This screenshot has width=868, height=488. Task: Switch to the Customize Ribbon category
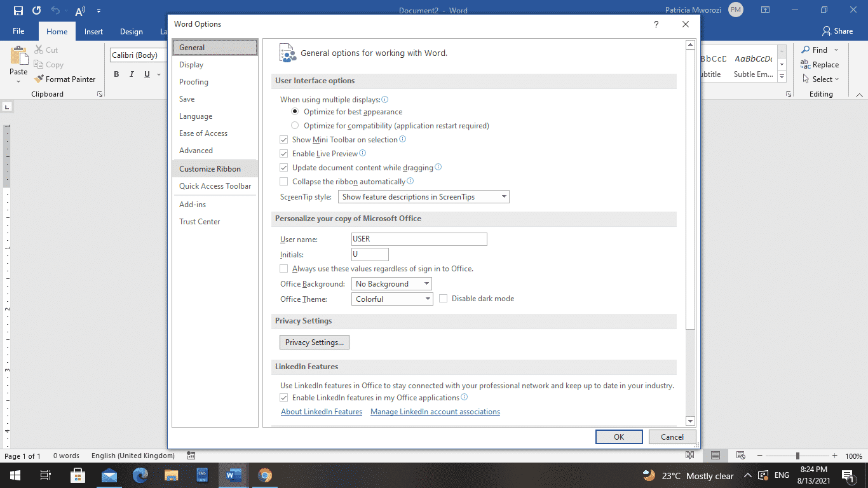coord(209,168)
